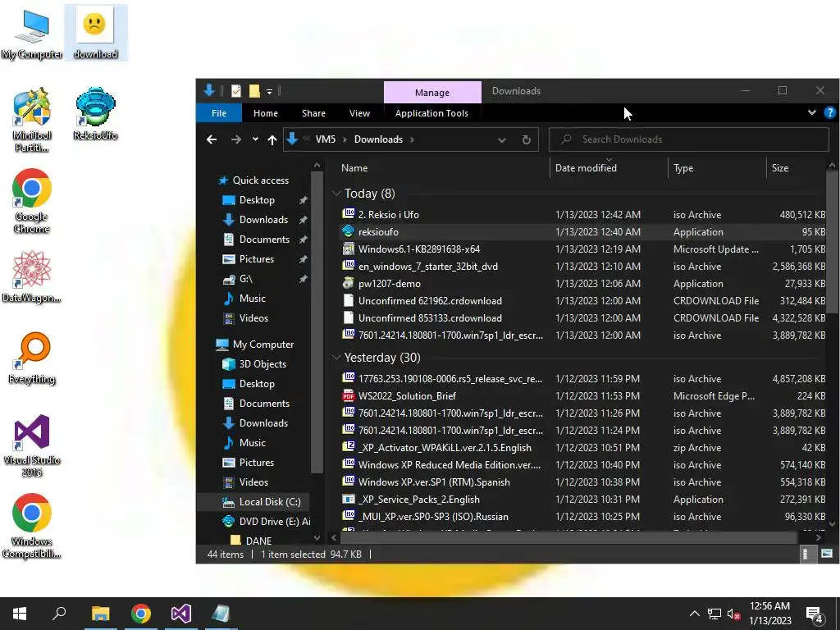Click Downloads in the address breadcrumb
Screen dimensions: 840x630
378,139
